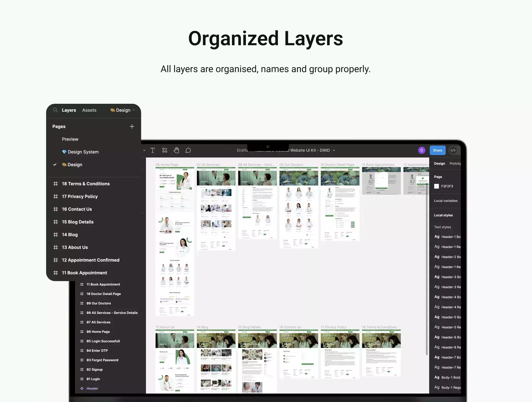Select the 10 Doctor Detail Page layer
The height and width of the screenshot is (402, 532).
click(103, 294)
